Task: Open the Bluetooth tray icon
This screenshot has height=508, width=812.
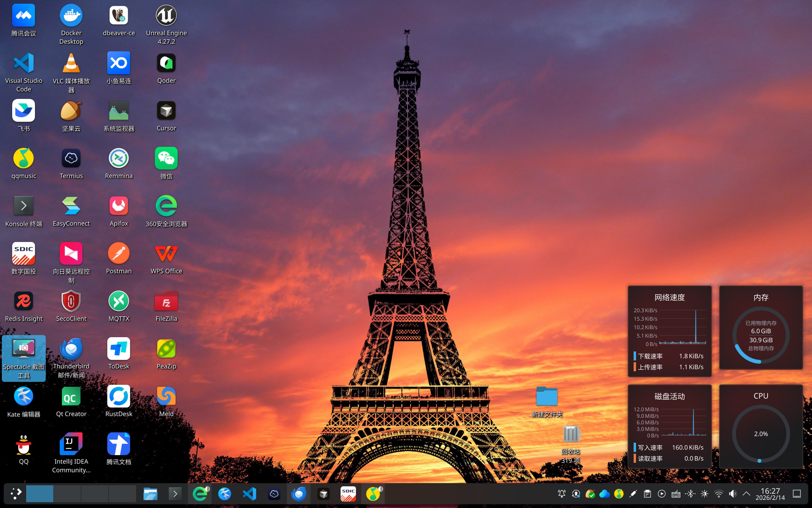Action: tap(690, 493)
